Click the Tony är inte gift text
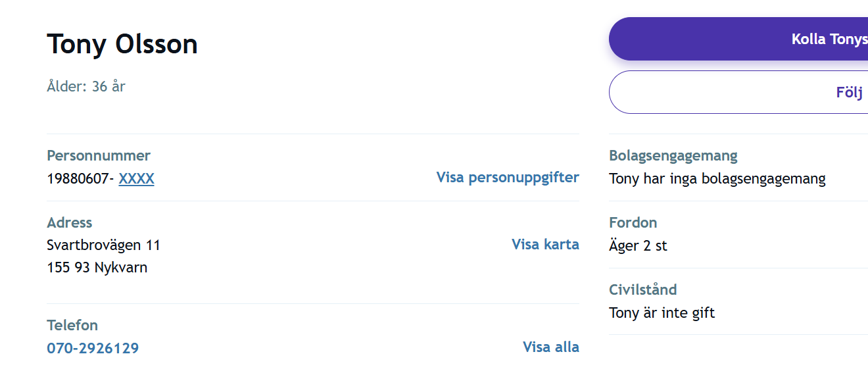The image size is (868, 377). (662, 313)
